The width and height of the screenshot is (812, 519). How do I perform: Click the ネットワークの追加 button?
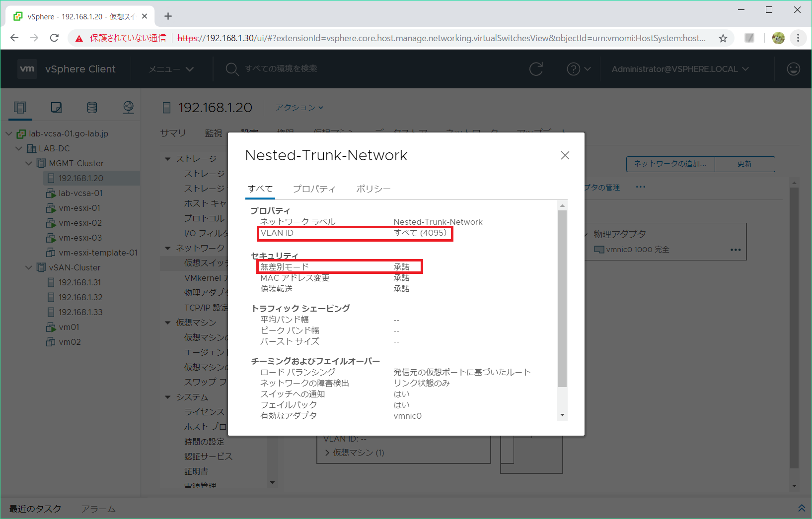click(670, 164)
